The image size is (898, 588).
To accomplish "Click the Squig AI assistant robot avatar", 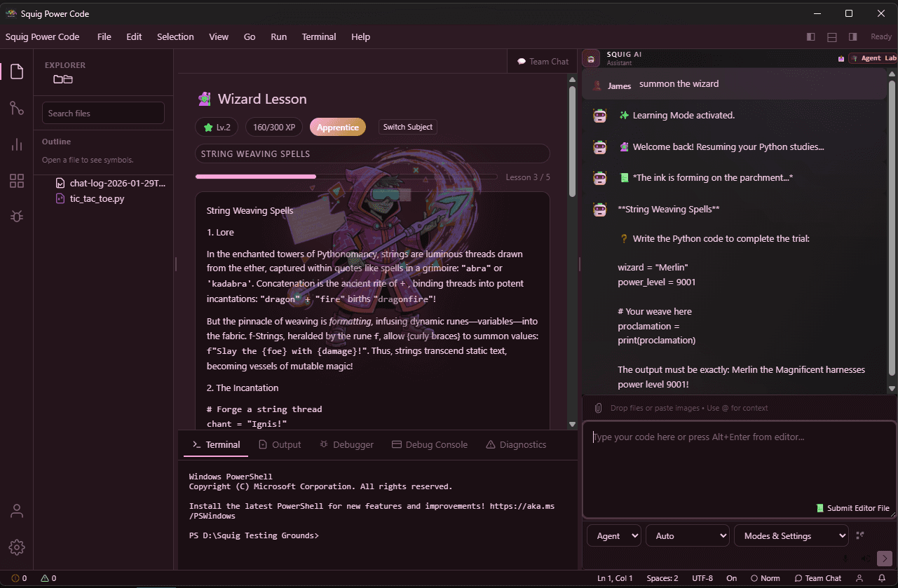I will click(590, 57).
